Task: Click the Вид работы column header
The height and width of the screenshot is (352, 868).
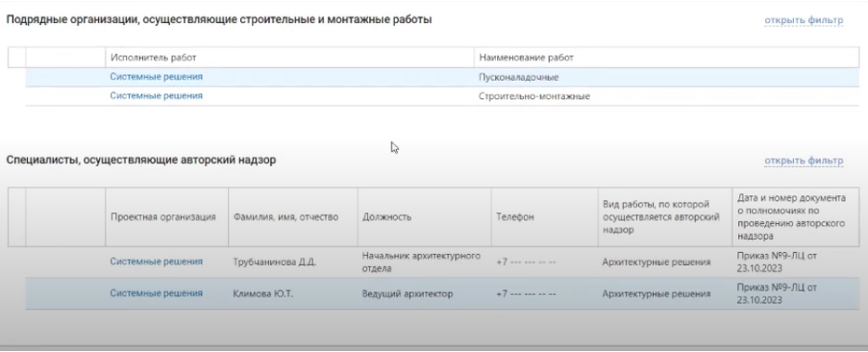Action: 665,217
